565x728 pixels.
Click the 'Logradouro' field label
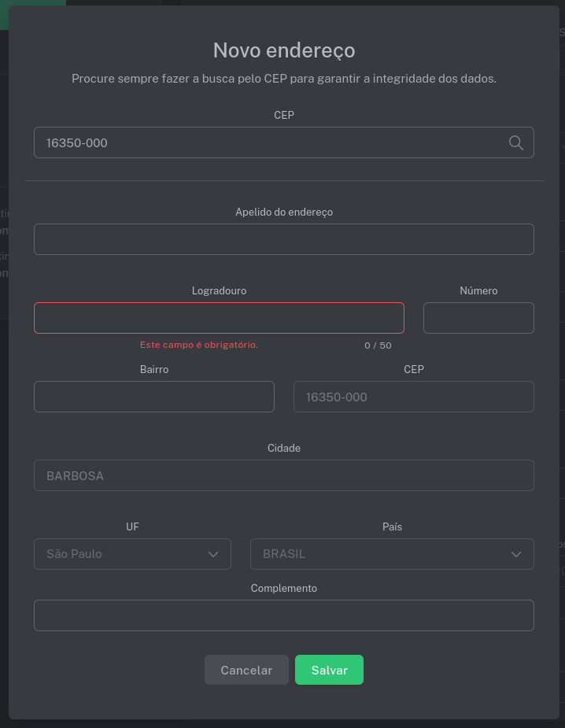[219, 290]
